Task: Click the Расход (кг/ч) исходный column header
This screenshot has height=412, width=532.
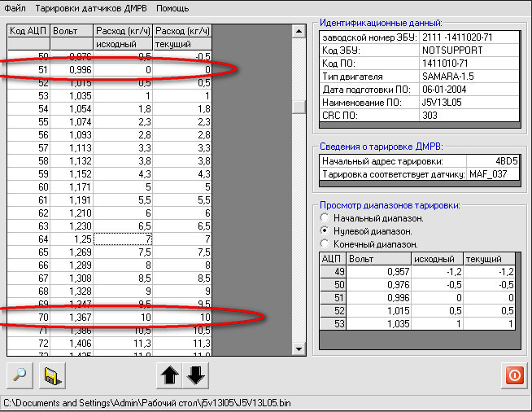Action: click(123, 37)
